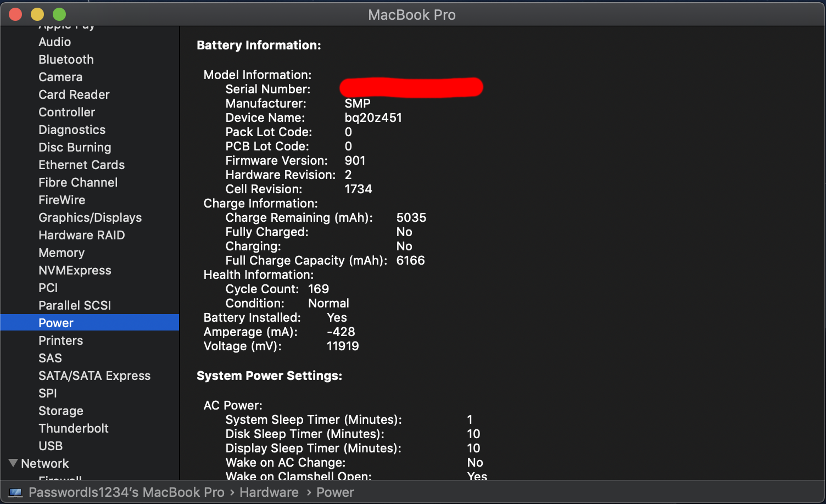This screenshot has width=826, height=504.
Task: Click the device name bq20z451
Action: point(373,117)
